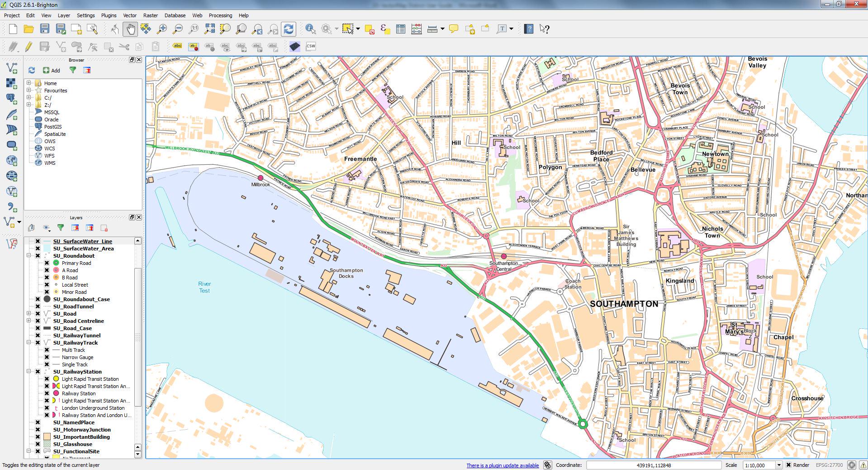The width and height of the screenshot is (868, 470).
Task: Refresh the map canvas
Action: pyautogui.click(x=289, y=29)
